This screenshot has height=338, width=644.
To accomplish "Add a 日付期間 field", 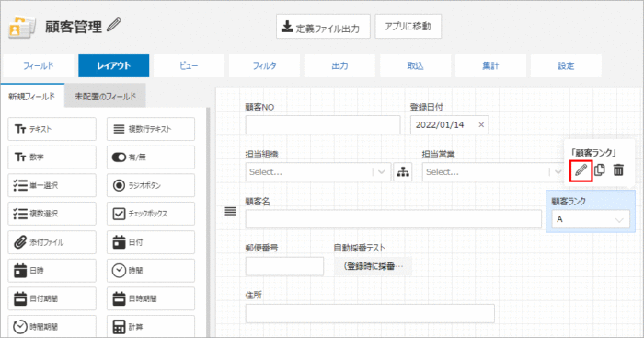I will (52, 298).
